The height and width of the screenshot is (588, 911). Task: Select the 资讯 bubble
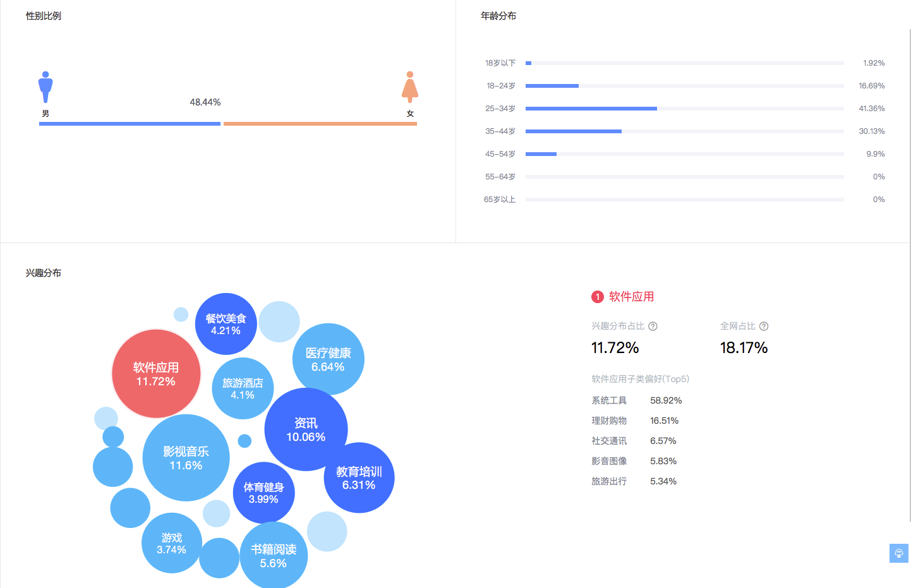306,429
